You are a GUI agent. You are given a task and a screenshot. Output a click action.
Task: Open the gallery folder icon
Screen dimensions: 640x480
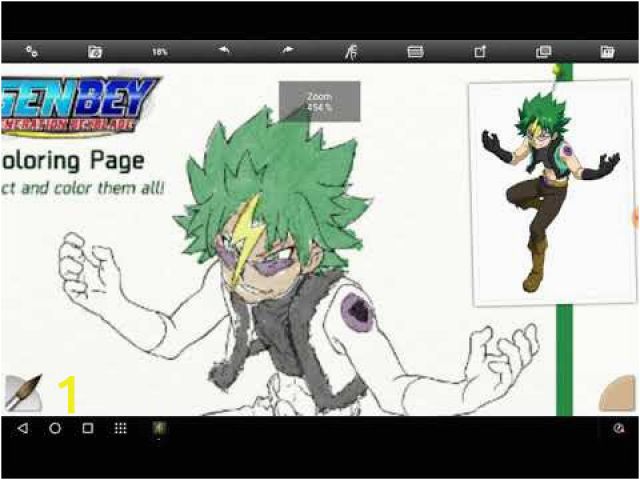pyautogui.click(x=607, y=51)
